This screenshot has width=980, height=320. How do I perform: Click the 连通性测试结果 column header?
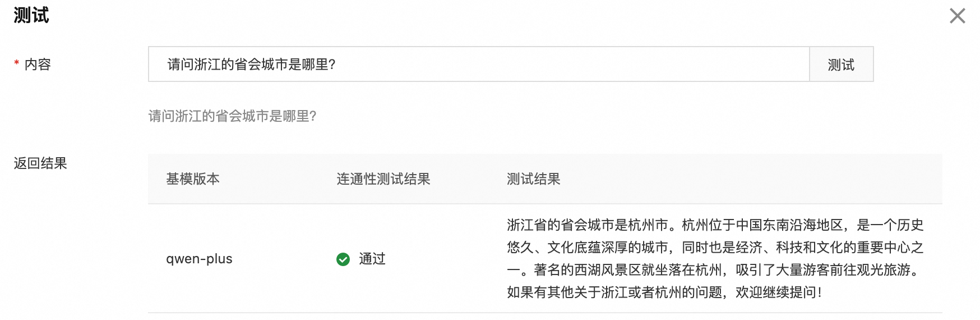pyautogui.click(x=383, y=179)
